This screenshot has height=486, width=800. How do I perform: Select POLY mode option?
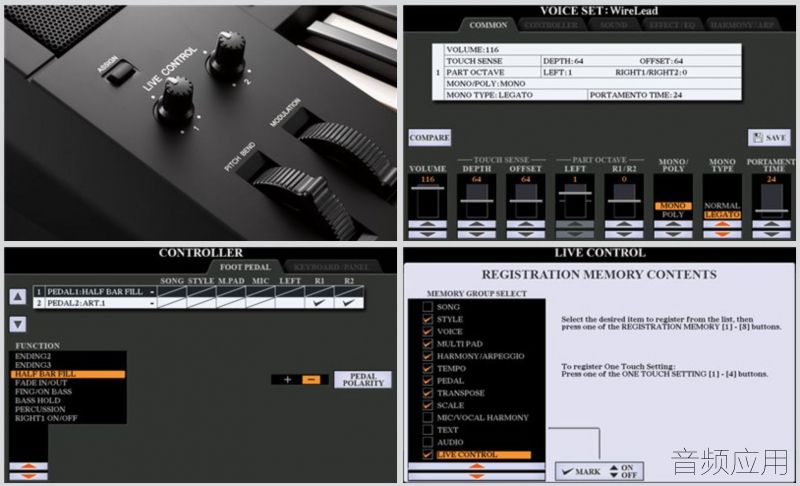[673, 215]
